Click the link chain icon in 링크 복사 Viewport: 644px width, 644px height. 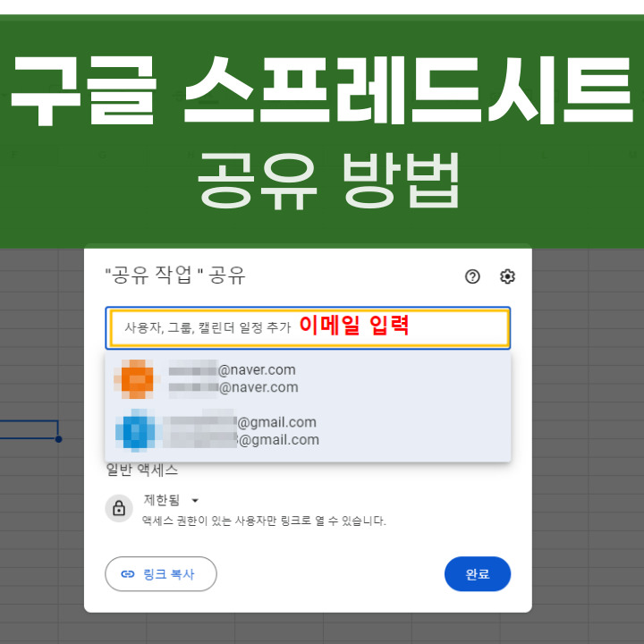coord(128,573)
